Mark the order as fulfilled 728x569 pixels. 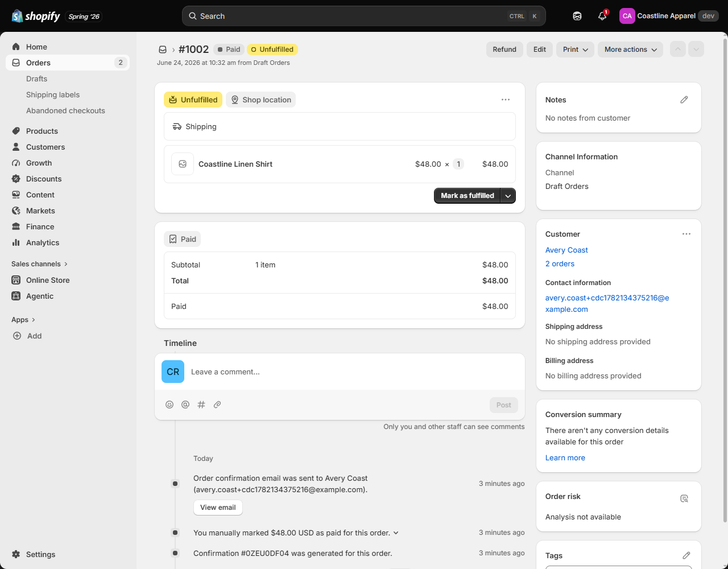click(x=468, y=196)
